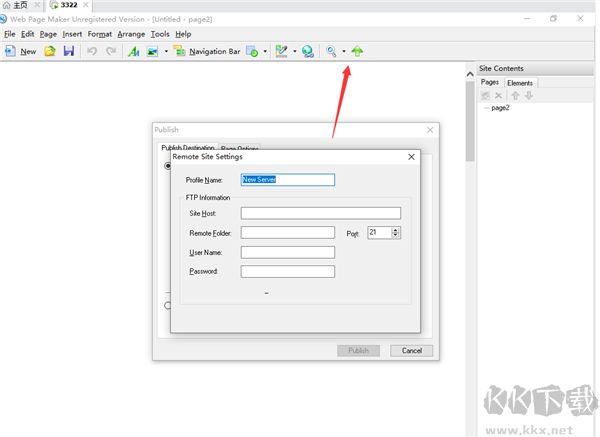Select the Publish Destination tab
Image resolution: width=600 pixels, height=437 pixels.
coord(188,147)
